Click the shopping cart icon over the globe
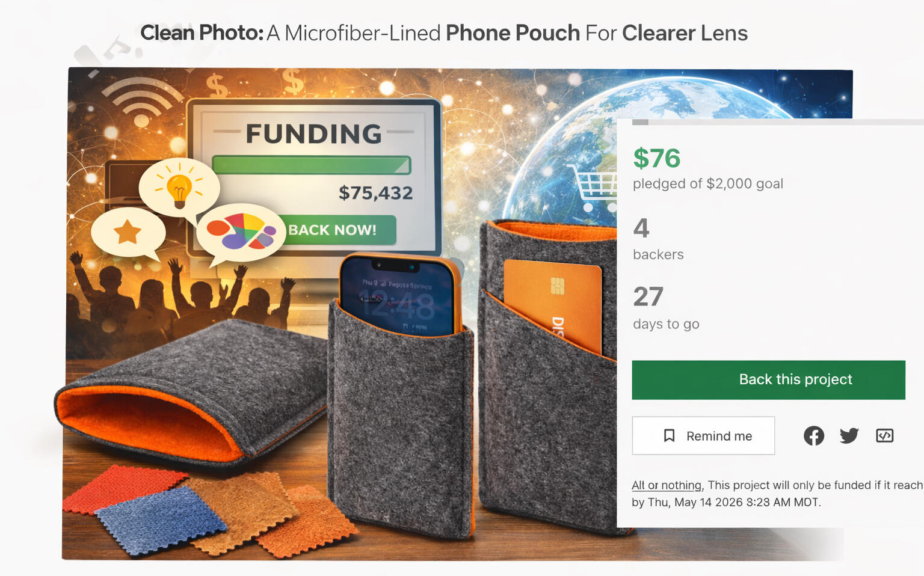 [594, 186]
